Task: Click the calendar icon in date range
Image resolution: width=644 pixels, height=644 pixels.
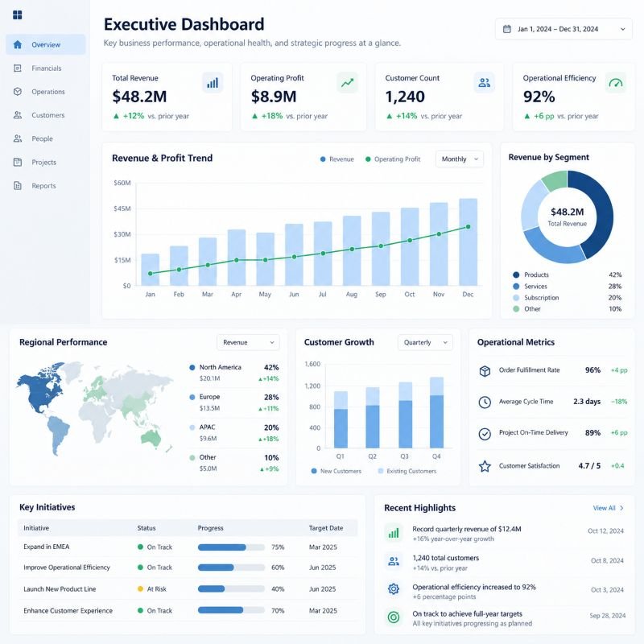Action: click(507, 29)
